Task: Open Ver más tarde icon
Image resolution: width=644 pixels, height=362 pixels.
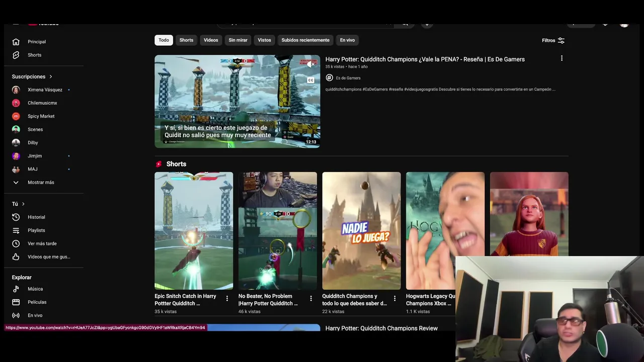Action: pyautogui.click(x=16, y=243)
